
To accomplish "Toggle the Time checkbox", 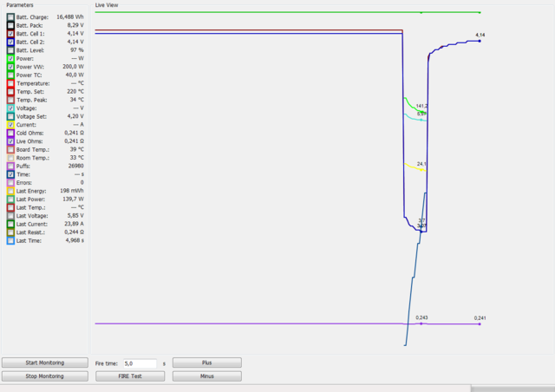I will pyautogui.click(x=10, y=174).
